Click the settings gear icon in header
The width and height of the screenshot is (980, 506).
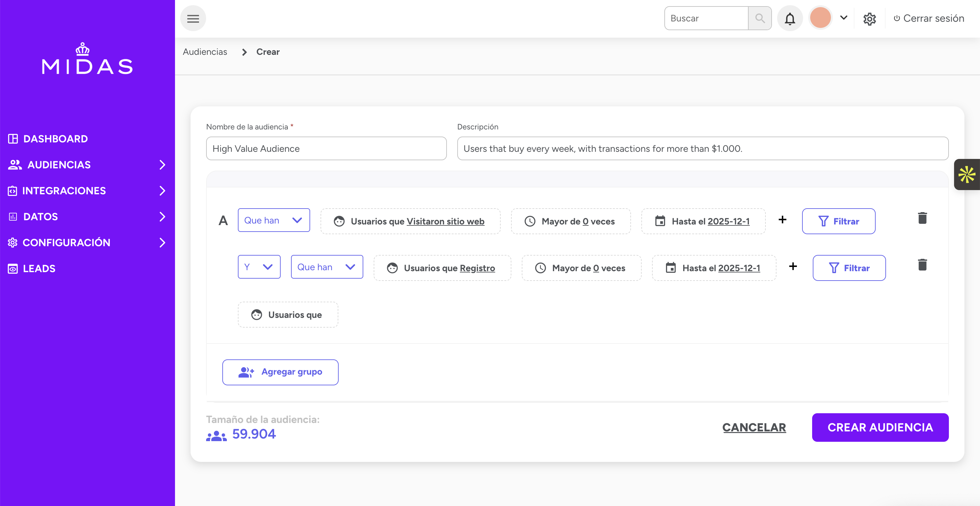click(869, 19)
